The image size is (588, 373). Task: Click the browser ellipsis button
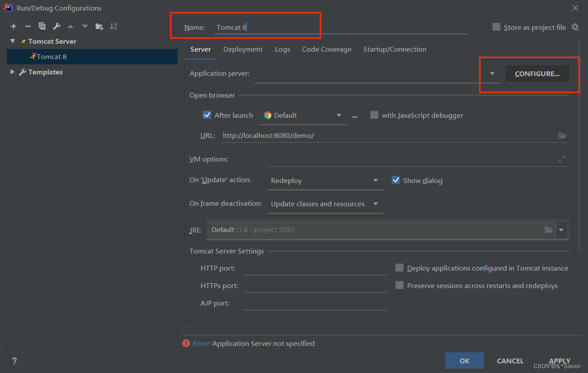[x=355, y=116]
